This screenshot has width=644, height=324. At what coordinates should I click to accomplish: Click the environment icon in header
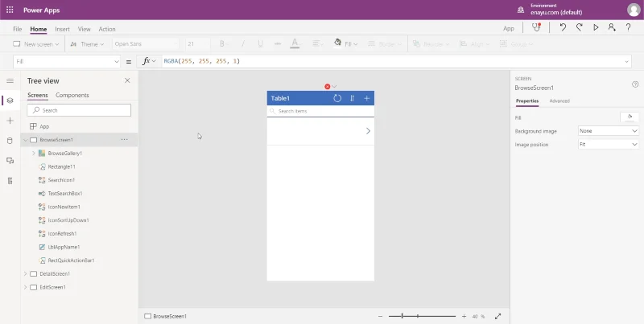point(520,10)
